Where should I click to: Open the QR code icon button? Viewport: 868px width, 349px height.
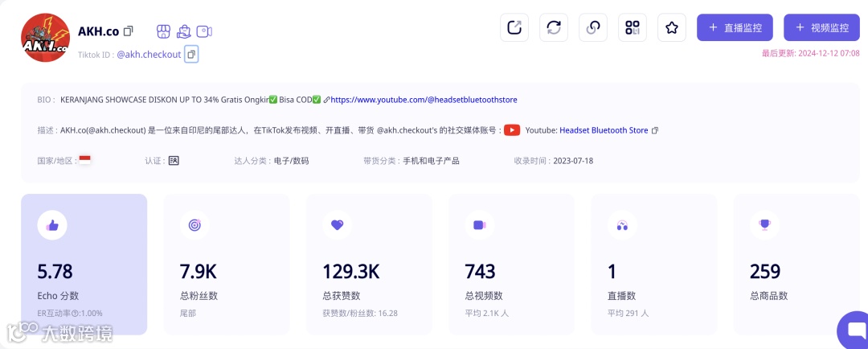(633, 27)
